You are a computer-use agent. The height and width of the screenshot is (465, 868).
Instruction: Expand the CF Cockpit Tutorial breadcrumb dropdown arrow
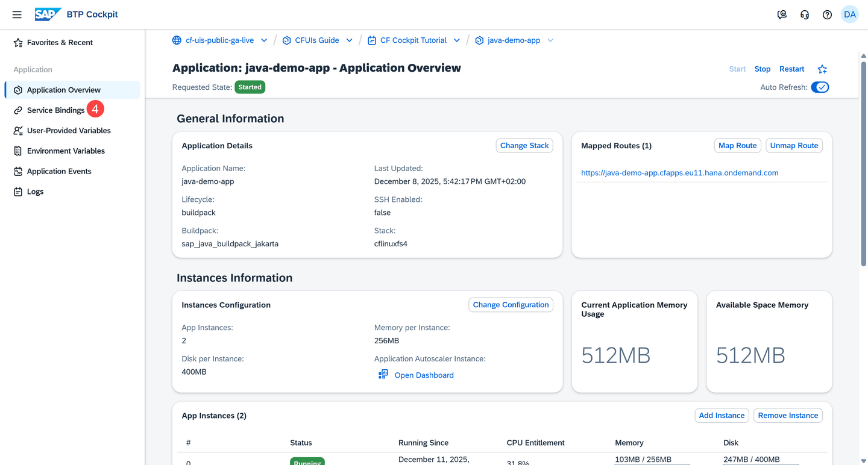coord(457,40)
